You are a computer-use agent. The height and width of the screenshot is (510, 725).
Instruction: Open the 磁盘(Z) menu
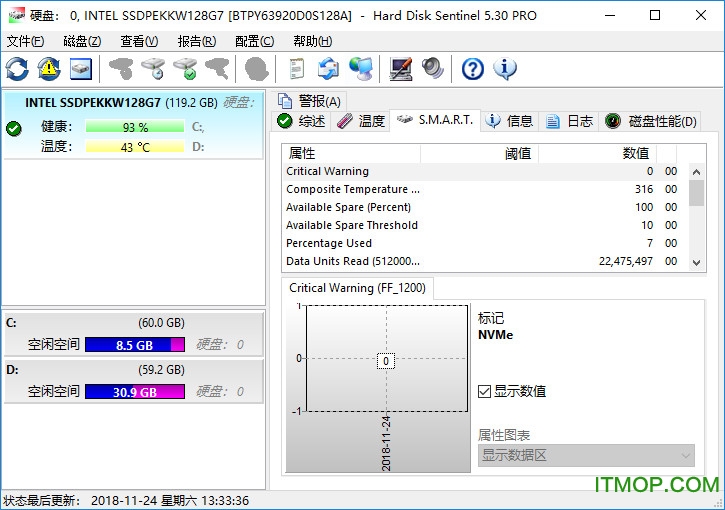coord(82,41)
